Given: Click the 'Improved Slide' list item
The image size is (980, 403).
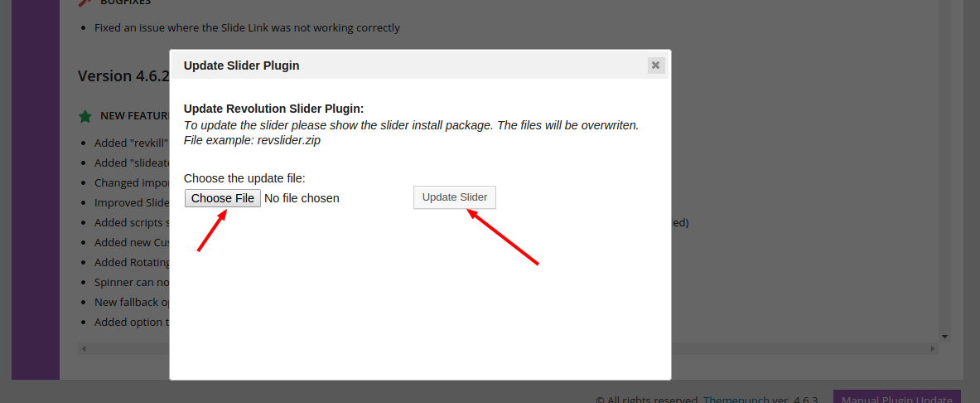Looking at the screenshot, I should pyautogui.click(x=132, y=203).
